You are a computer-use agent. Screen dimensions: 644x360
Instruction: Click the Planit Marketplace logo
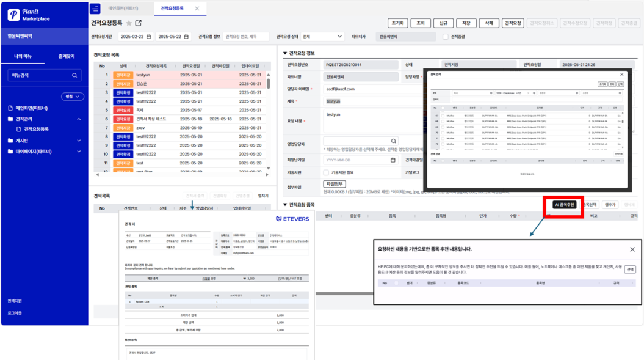click(x=29, y=15)
